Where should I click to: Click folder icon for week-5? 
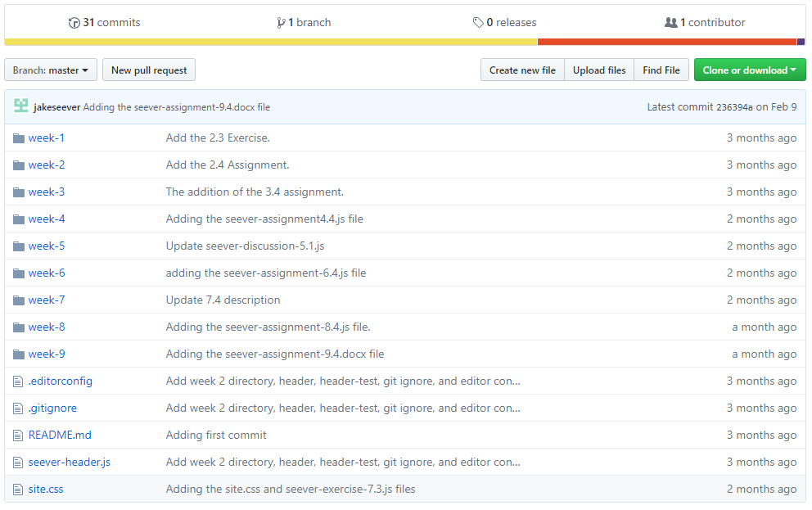tap(19, 246)
